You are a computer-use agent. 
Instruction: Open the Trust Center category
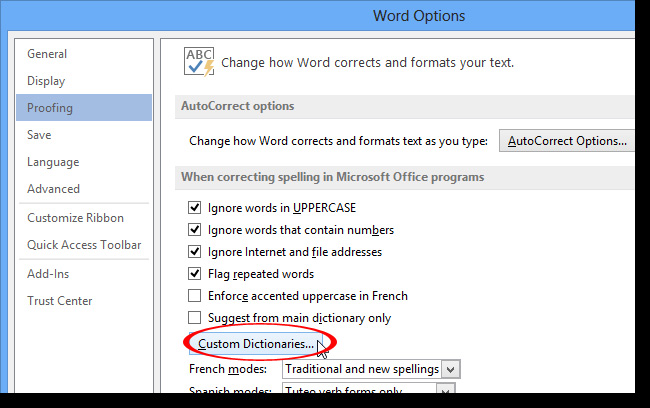pyautogui.click(x=60, y=301)
